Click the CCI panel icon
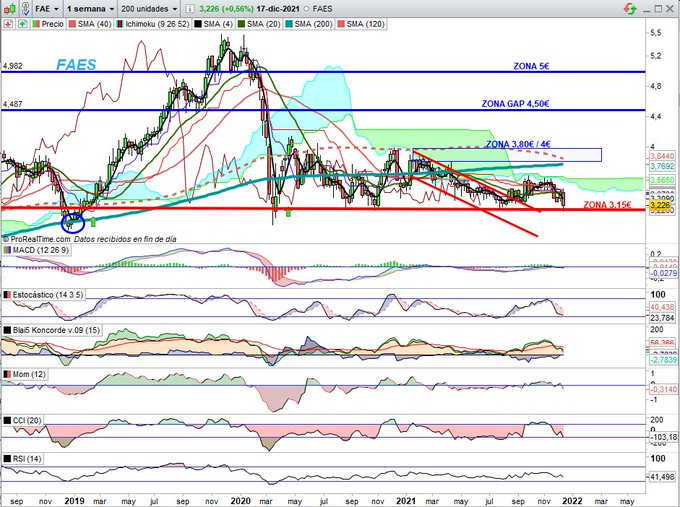 (x=7, y=420)
